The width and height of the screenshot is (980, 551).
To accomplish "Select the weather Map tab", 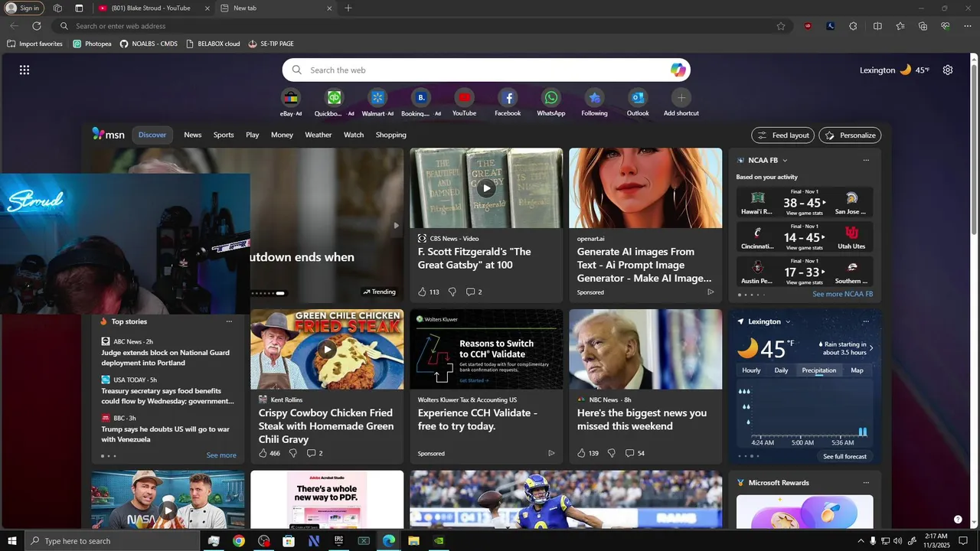I will 857,370.
